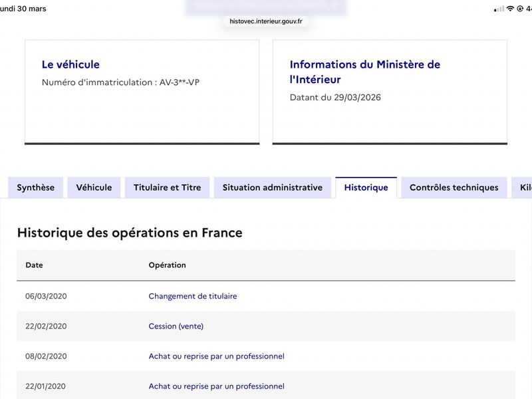Click the date cell 06/03/2020

coord(46,296)
